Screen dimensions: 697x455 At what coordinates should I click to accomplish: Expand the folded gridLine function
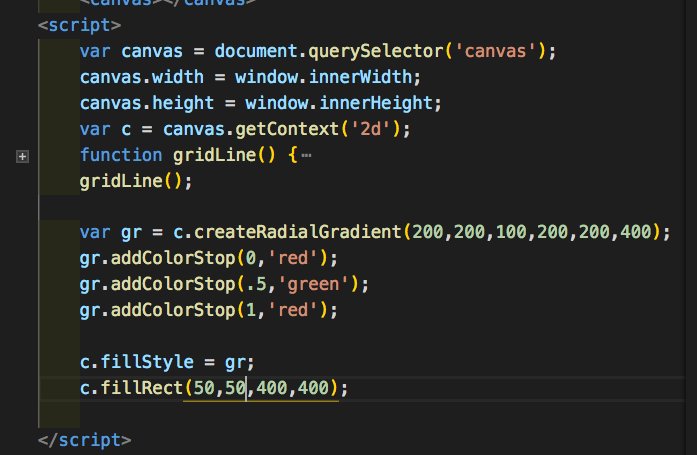(x=22, y=156)
